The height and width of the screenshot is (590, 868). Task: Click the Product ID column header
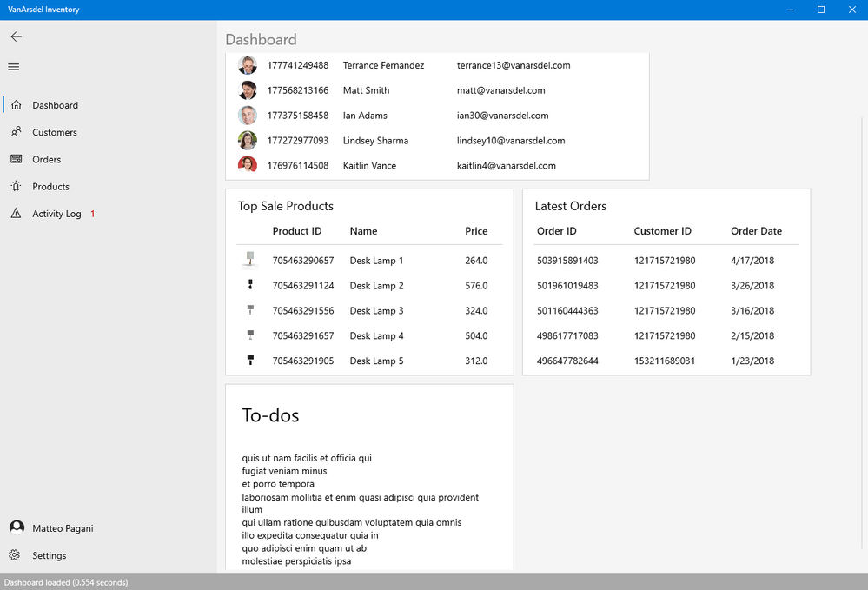click(296, 231)
